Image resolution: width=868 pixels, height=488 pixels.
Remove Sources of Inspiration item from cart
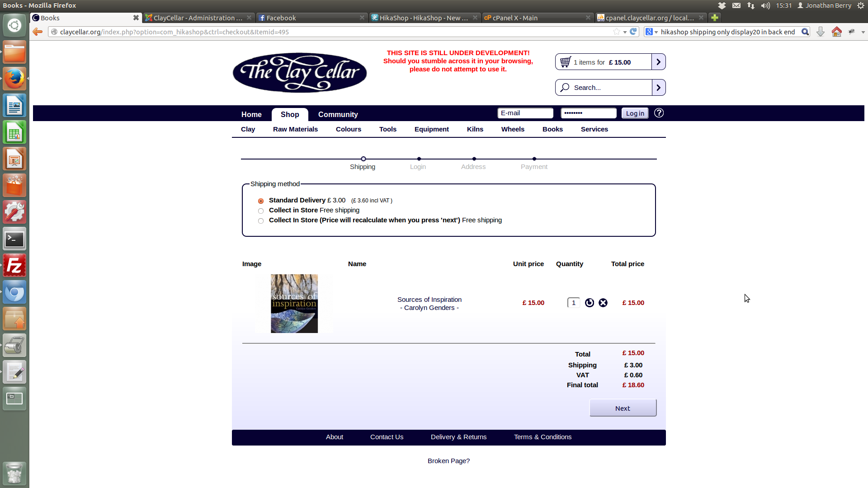point(603,303)
